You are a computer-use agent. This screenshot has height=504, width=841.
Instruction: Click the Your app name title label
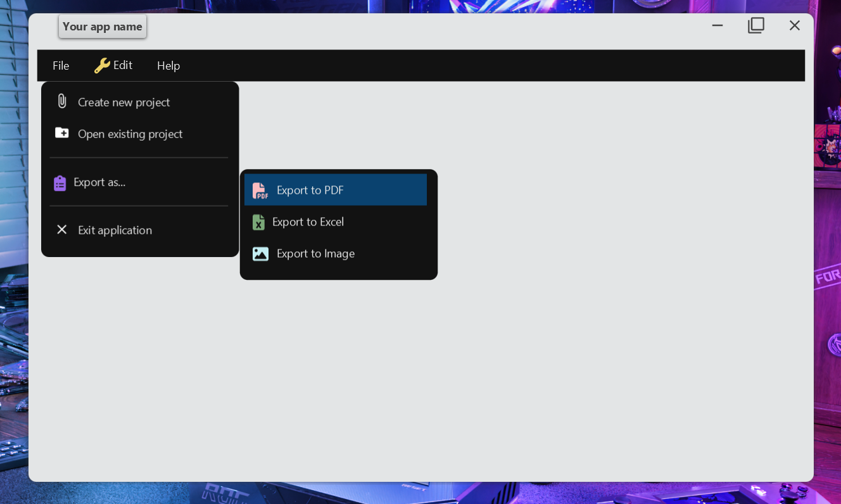[x=103, y=27]
